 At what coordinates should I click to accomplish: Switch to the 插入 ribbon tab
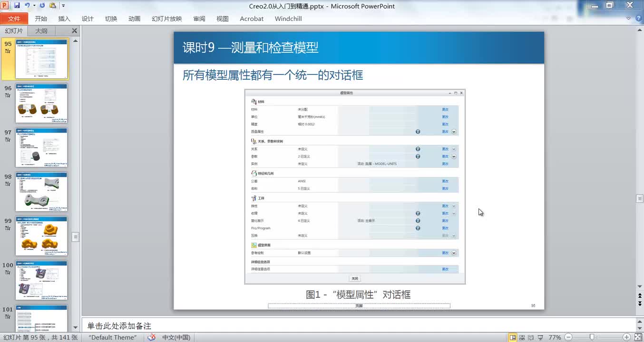64,19
